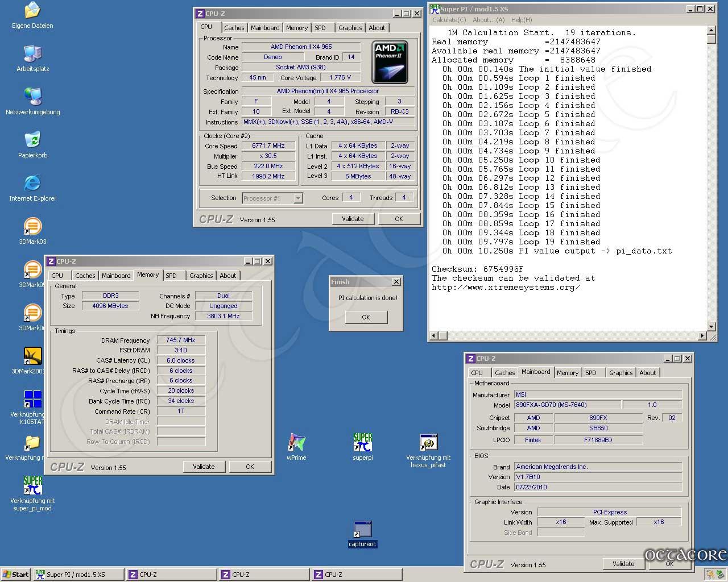728x582 pixels.
Task: Click Validate in the Mainboard CPU-Z window
Action: [623, 564]
